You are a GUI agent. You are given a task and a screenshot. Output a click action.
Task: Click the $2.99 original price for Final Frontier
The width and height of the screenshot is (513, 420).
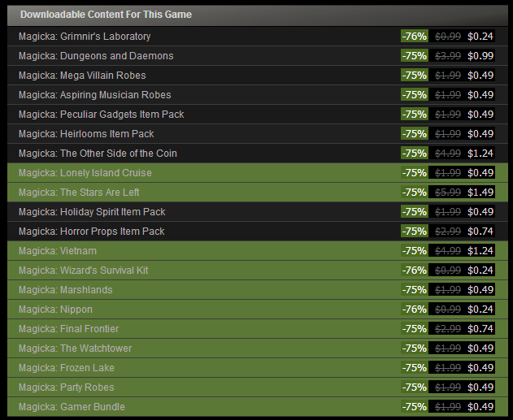(448, 329)
